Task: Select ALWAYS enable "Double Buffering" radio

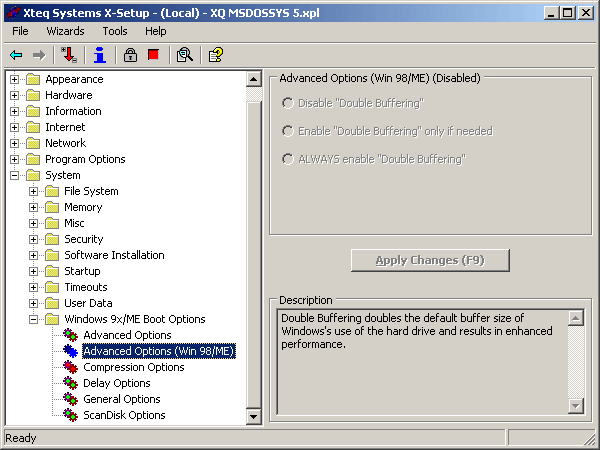Action: (x=288, y=159)
